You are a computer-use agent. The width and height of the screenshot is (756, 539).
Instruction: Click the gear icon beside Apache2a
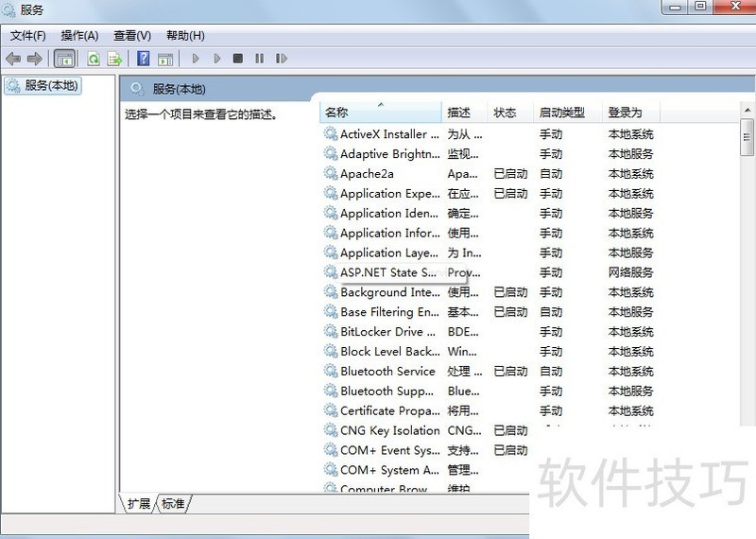pos(330,173)
